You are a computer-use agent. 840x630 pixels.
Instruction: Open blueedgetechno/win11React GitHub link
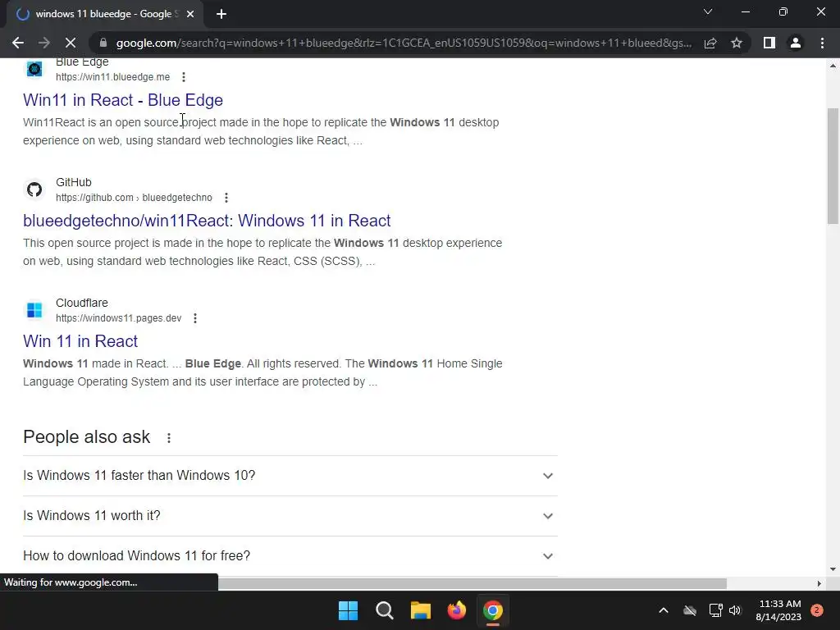coord(207,221)
